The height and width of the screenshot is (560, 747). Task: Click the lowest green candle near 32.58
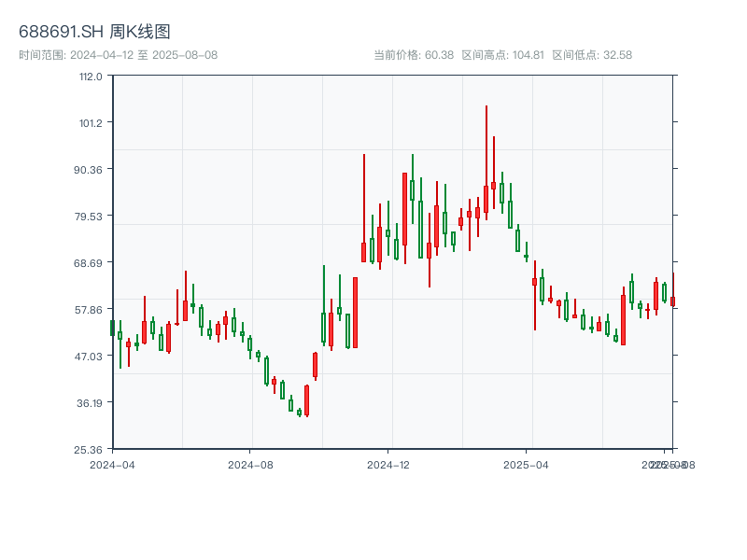pyautogui.click(x=299, y=413)
